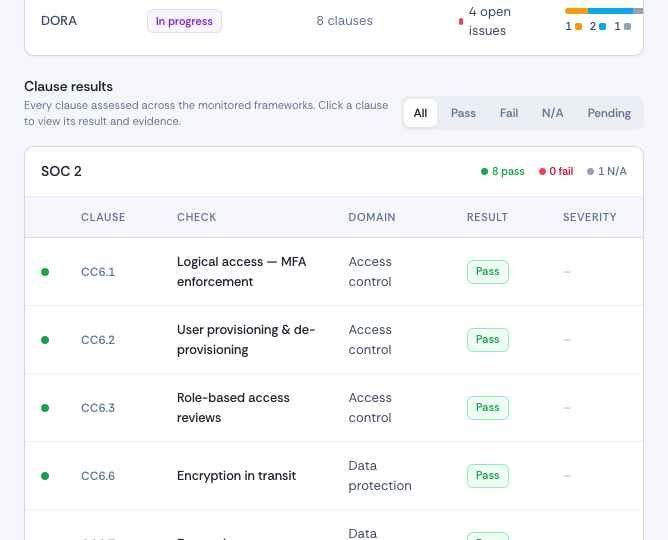Show only N/A clauses
The width and height of the screenshot is (668, 540).
click(x=553, y=113)
